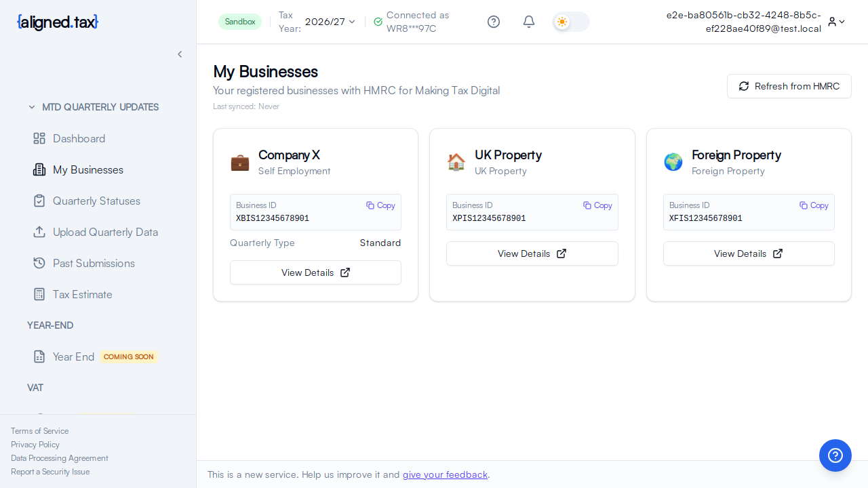The width and height of the screenshot is (868, 488).
Task: Open the user account menu
Action: 835,22
